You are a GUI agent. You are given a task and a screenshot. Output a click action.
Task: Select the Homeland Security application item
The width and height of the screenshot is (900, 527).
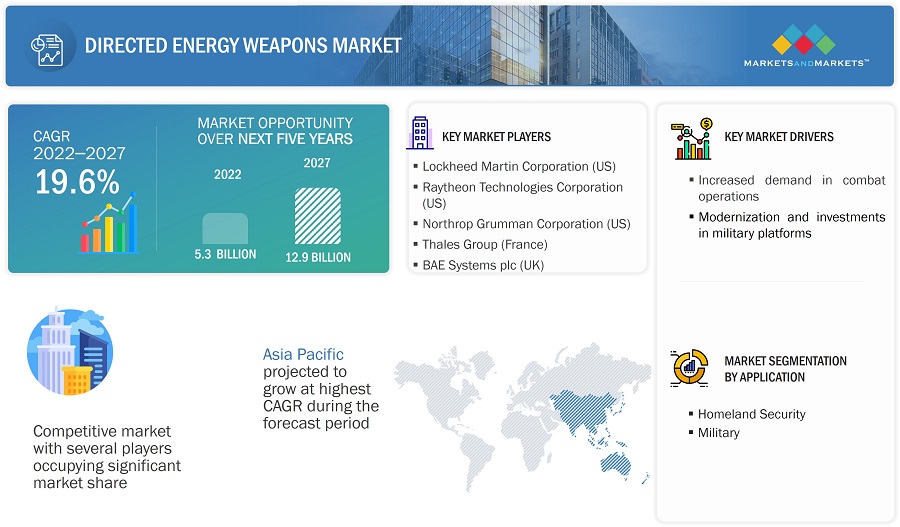coord(751,414)
